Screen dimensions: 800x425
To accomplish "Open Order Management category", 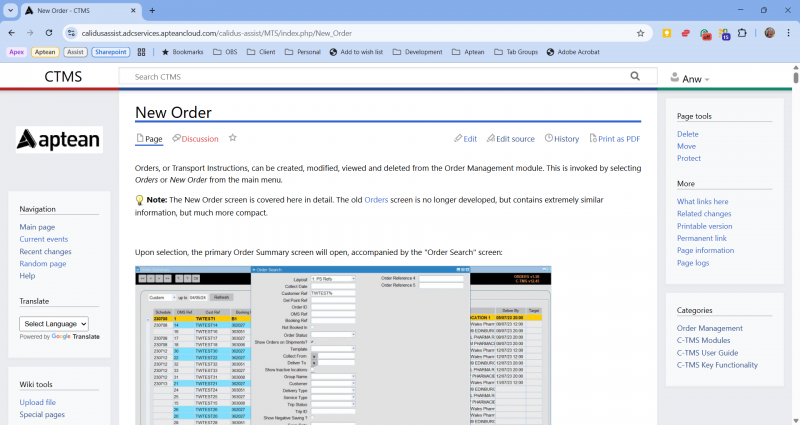I will click(x=710, y=329).
